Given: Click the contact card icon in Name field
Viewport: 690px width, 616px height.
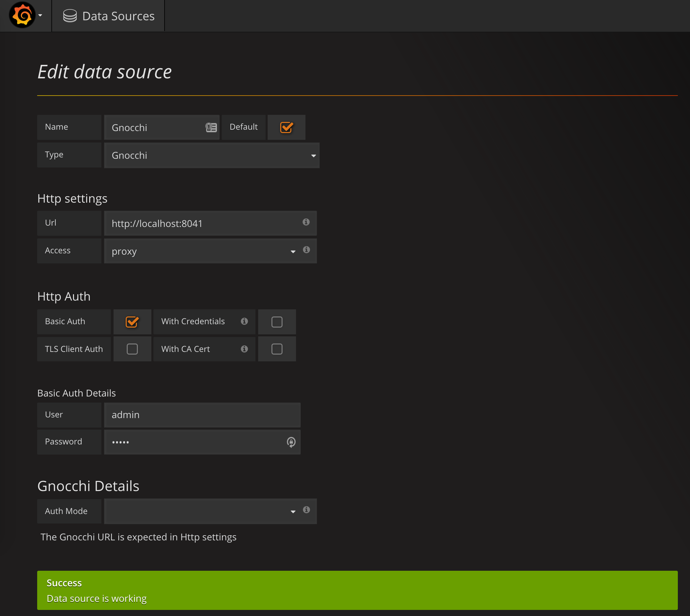Looking at the screenshot, I should point(211,127).
